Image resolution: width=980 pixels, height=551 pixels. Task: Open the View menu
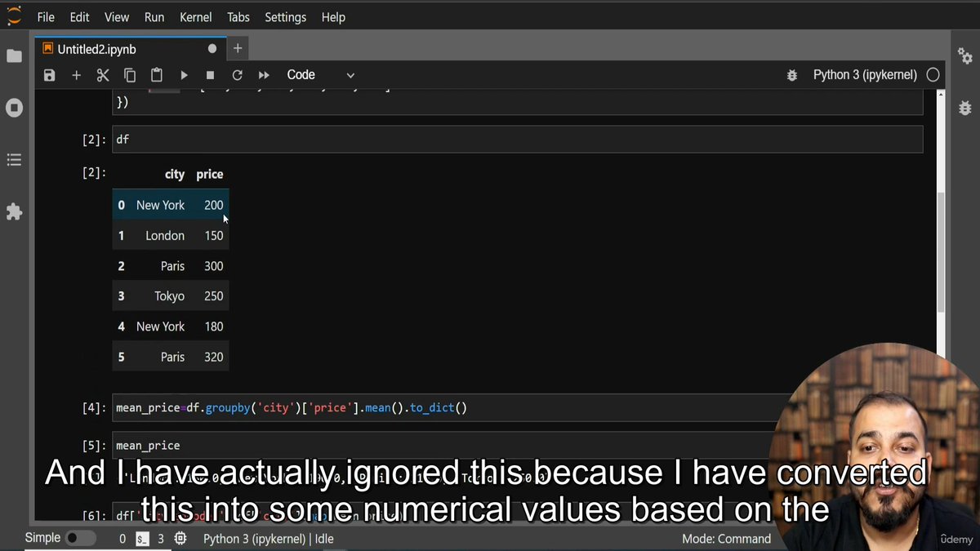pos(117,17)
